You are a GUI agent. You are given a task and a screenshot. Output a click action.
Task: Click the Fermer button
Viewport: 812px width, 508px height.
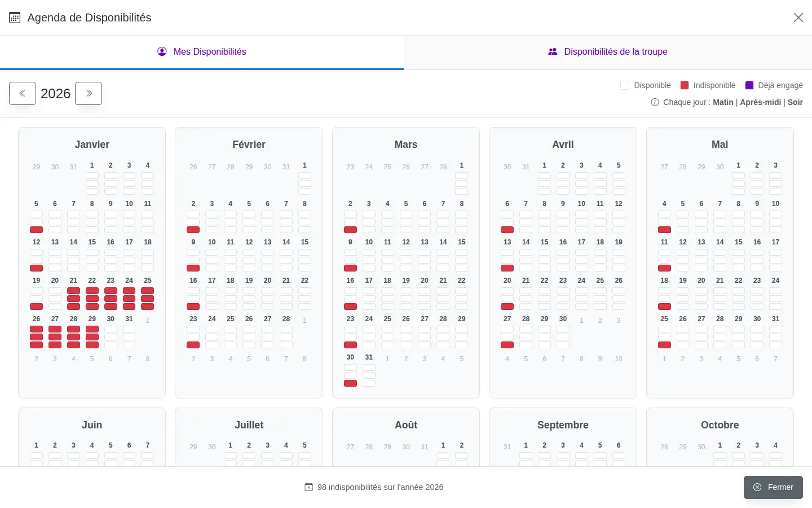click(x=773, y=487)
